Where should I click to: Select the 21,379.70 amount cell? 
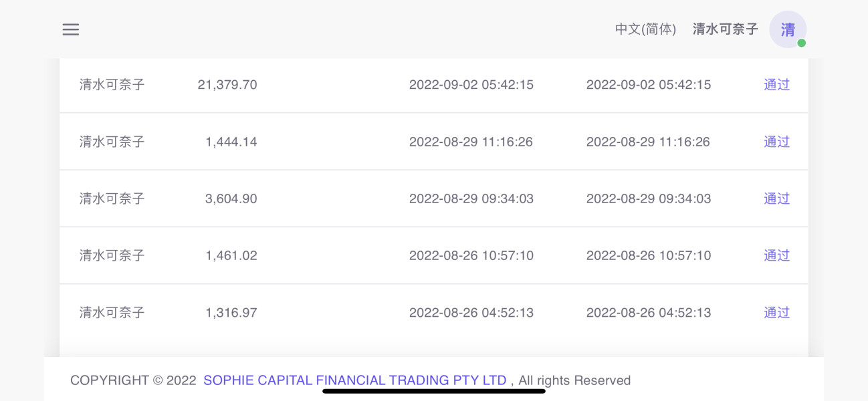[x=227, y=85]
